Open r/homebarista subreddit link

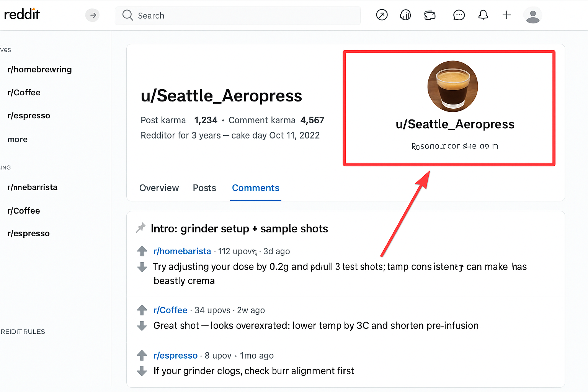pos(182,251)
